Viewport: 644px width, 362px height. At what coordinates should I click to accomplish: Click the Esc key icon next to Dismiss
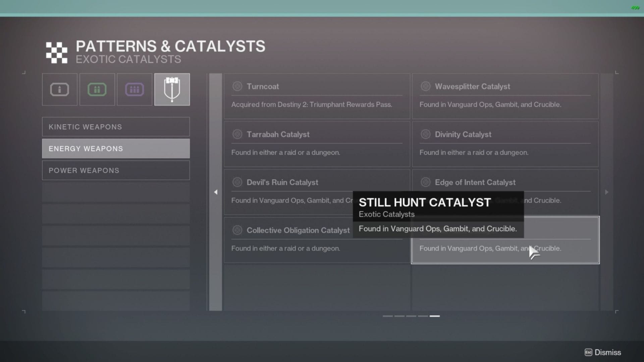(588, 352)
